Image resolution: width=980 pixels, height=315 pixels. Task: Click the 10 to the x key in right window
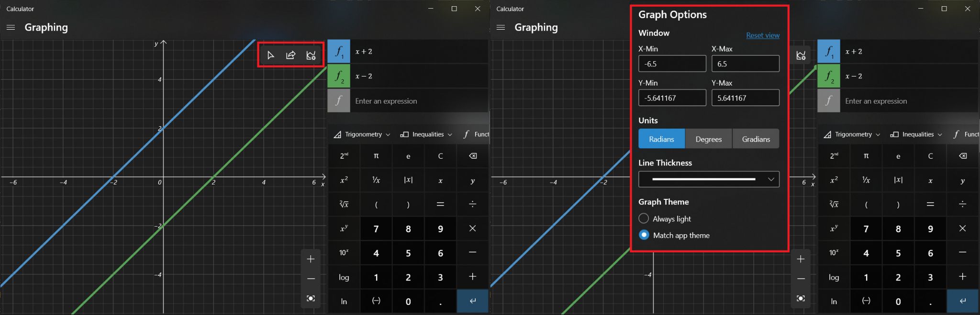pyautogui.click(x=834, y=252)
